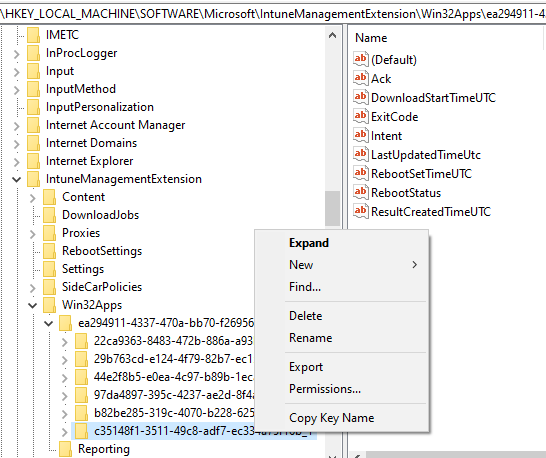This screenshot has width=546, height=458.
Task: Click the RebootSetTimeUTC value icon
Action: (360, 173)
